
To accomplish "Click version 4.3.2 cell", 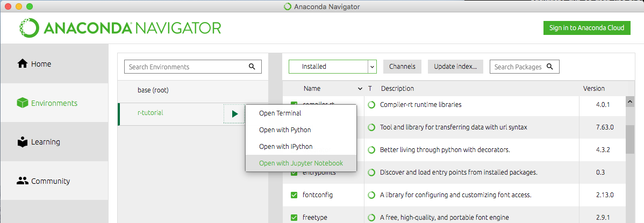I will click(603, 150).
